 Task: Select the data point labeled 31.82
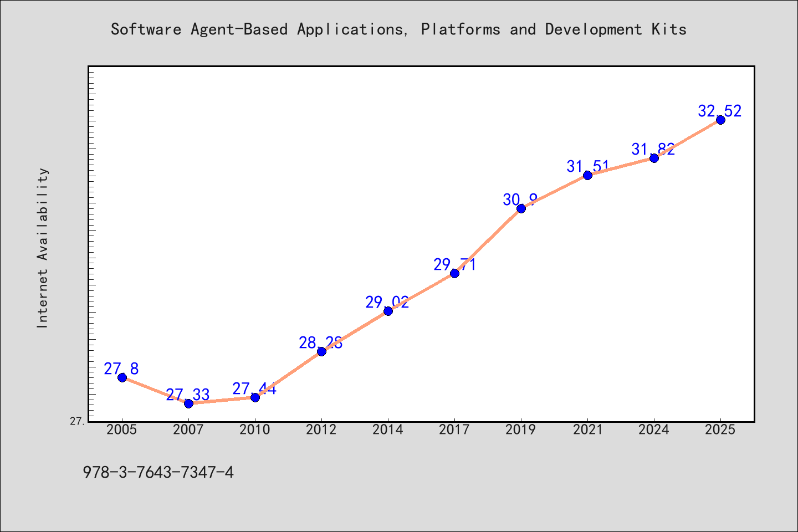pyautogui.click(x=654, y=158)
